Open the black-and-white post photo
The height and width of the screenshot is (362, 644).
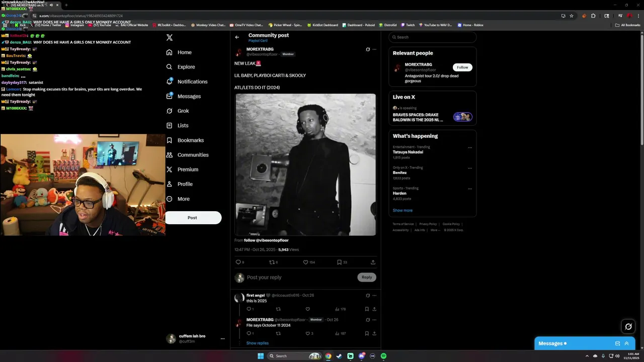click(305, 164)
